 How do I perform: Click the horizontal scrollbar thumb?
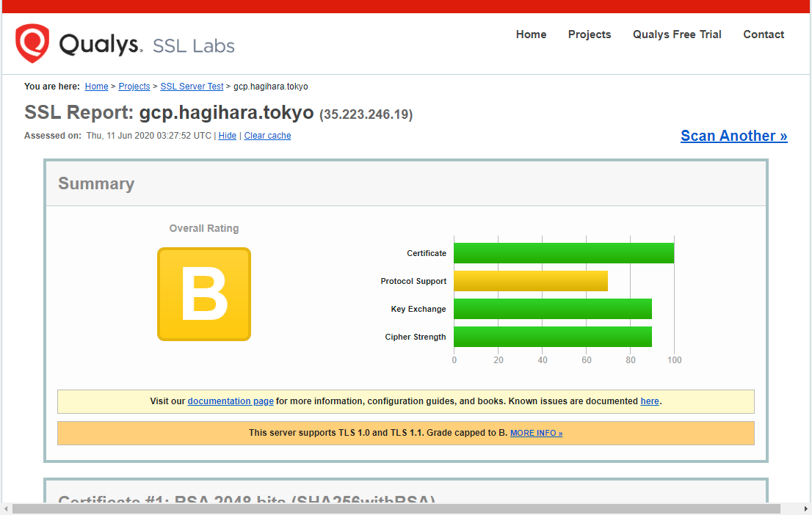(396, 509)
